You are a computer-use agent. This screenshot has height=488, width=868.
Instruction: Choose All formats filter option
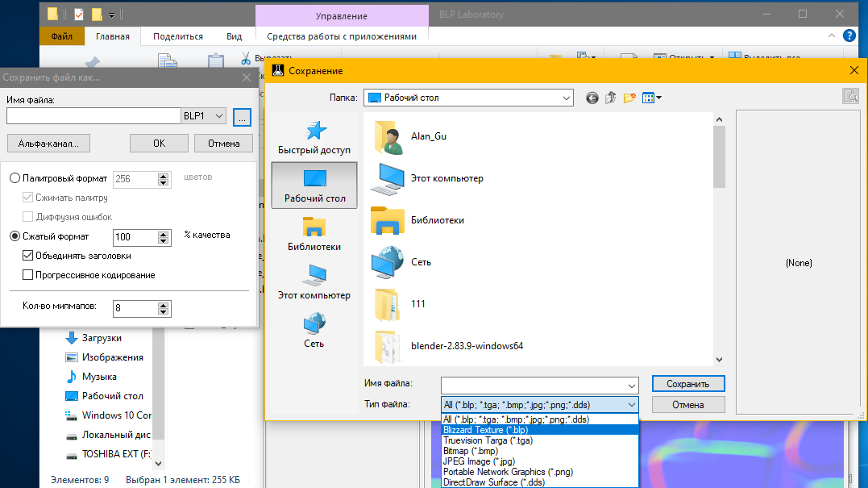coord(540,419)
